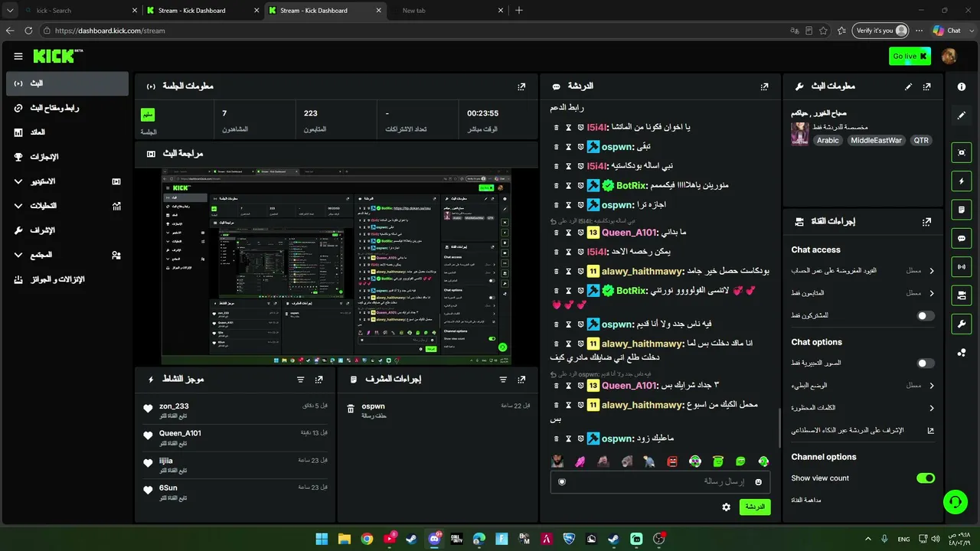Image resolution: width=980 pixels, height=551 pixels.
Task: Open the الإشراف sidebar item
Action: tap(67, 230)
